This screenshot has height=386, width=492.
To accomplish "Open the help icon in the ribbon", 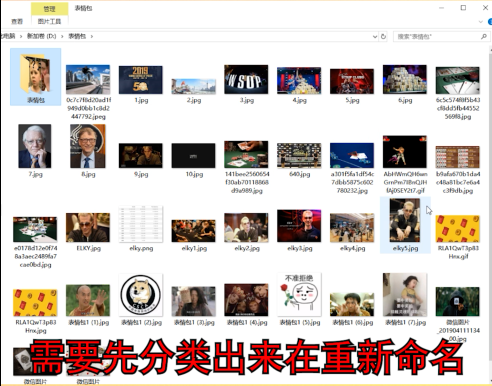I will 490,22.
